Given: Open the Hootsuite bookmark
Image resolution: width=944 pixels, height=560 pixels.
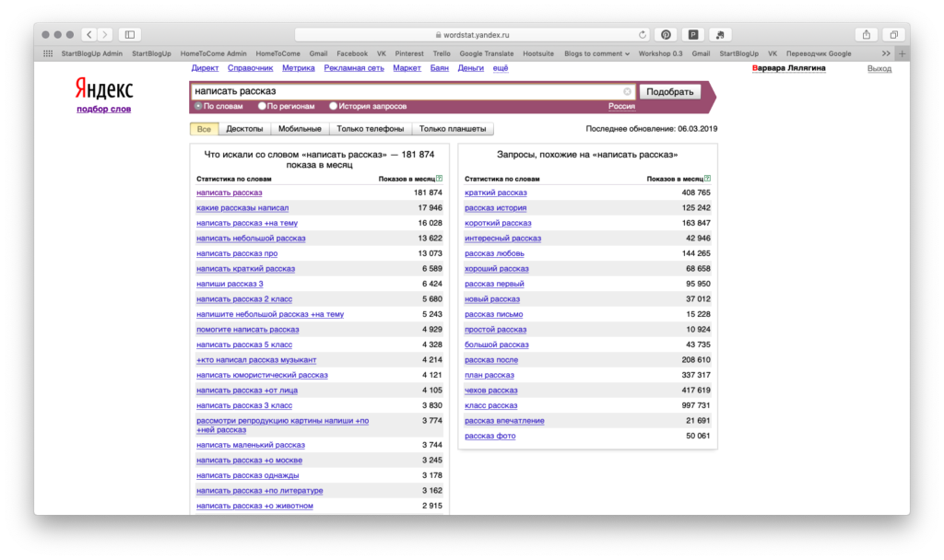Looking at the screenshot, I should 538,53.
